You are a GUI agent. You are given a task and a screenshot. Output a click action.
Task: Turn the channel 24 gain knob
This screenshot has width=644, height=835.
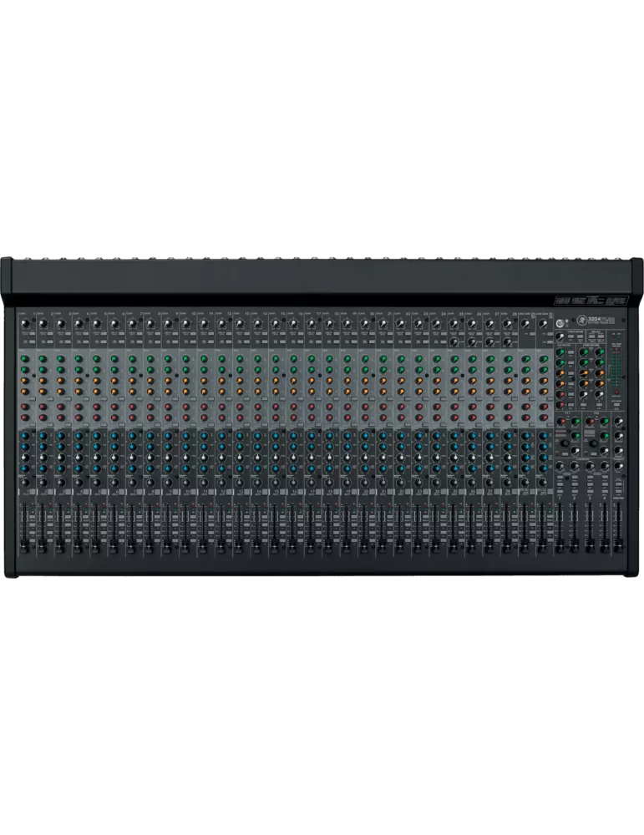click(436, 323)
